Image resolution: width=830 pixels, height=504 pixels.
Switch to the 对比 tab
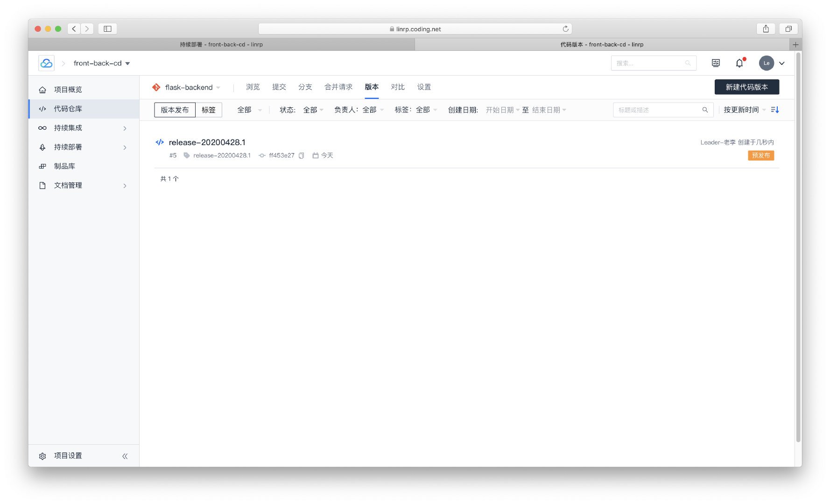(x=398, y=87)
